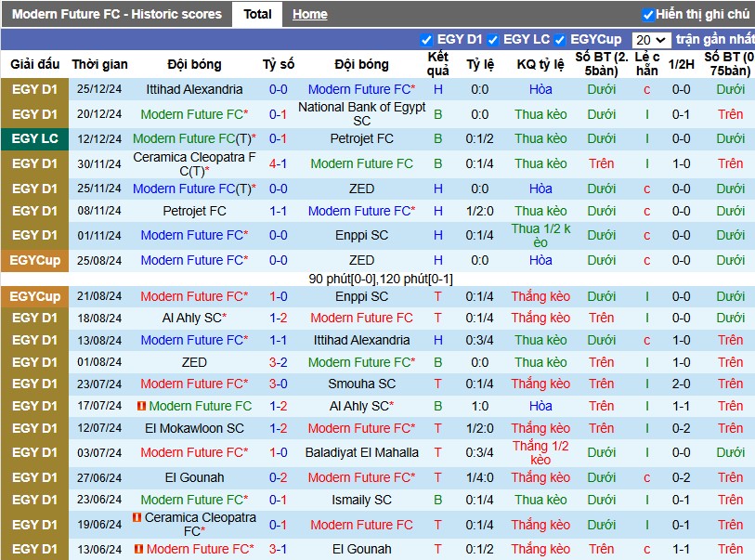Screen dimensions: 755x560
Task: Click the 3-0 score against Smouha SC
Action: [278, 384]
